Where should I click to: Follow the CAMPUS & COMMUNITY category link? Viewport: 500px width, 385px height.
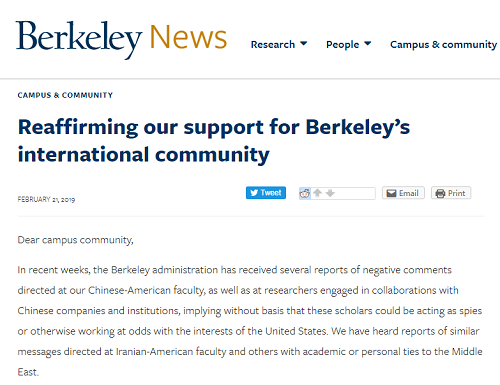[65, 95]
